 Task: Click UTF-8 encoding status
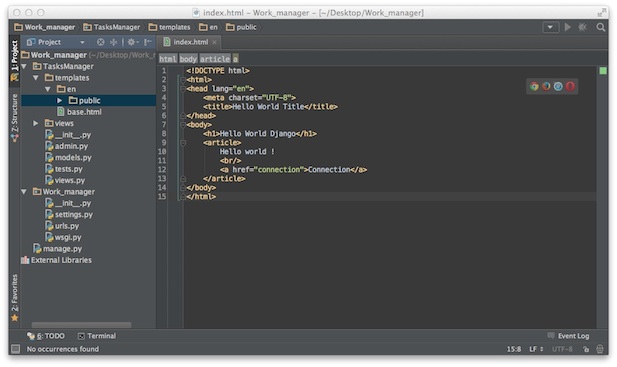(562, 349)
